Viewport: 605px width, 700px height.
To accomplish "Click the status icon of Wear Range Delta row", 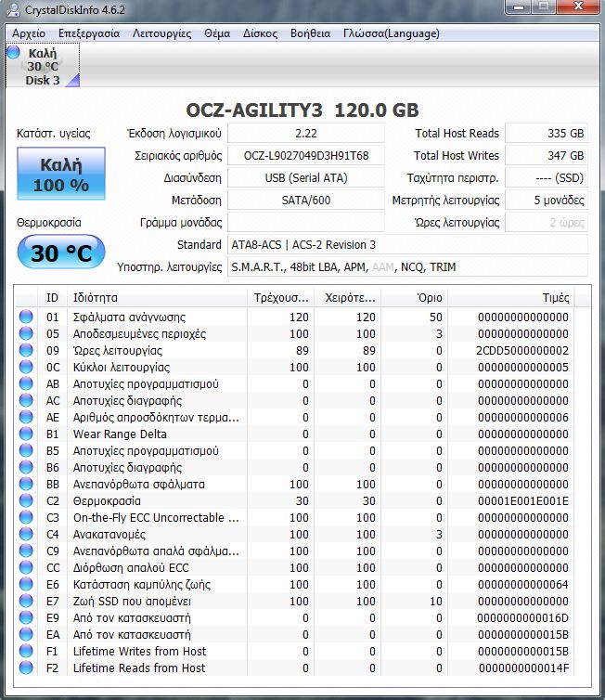I will (x=26, y=434).
